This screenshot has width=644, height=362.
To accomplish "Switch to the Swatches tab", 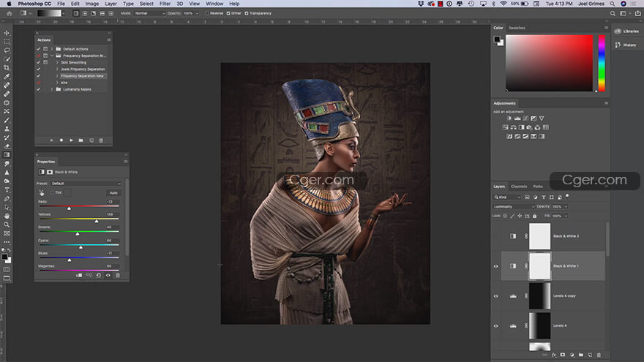I will click(x=517, y=28).
